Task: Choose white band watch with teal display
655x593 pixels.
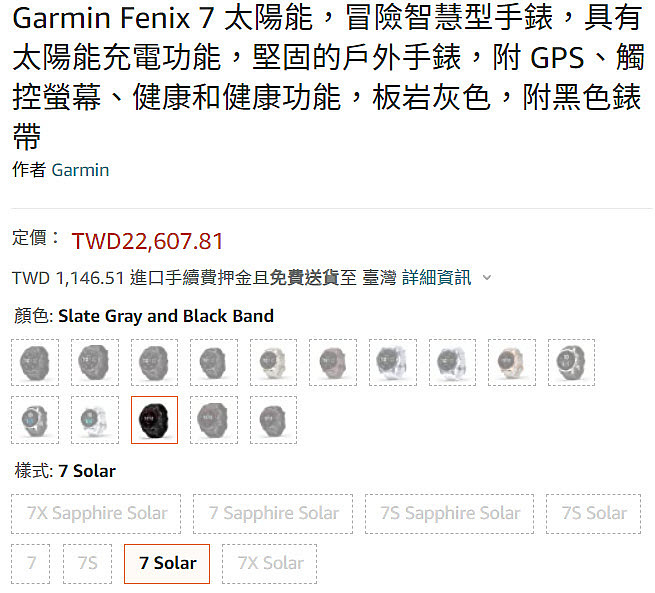Action: pyautogui.click(x=95, y=420)
